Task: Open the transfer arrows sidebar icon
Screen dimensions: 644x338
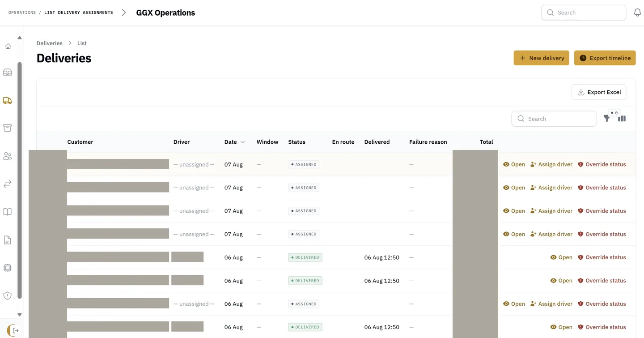Action: pos(8,184)
